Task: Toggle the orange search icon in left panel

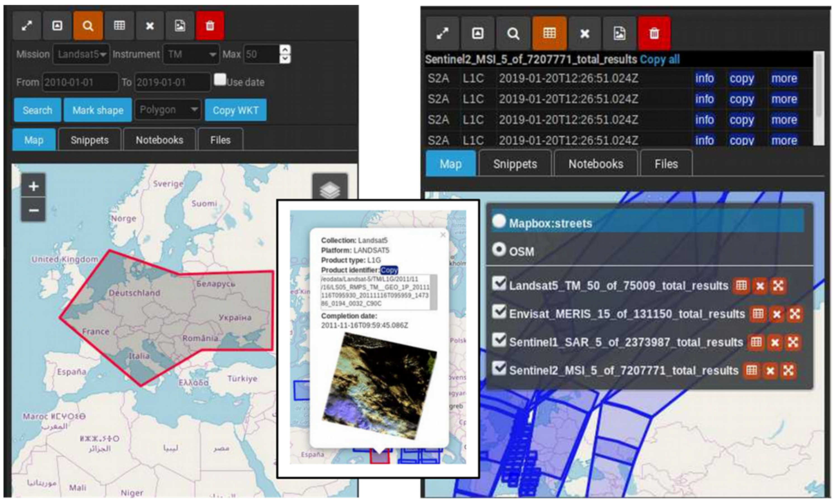Action: pos(88,26)
